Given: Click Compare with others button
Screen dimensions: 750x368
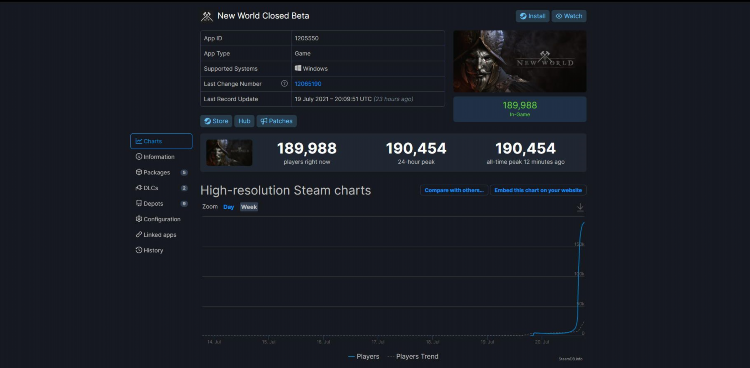Looking at the screenshot, I should coord(454,190).
